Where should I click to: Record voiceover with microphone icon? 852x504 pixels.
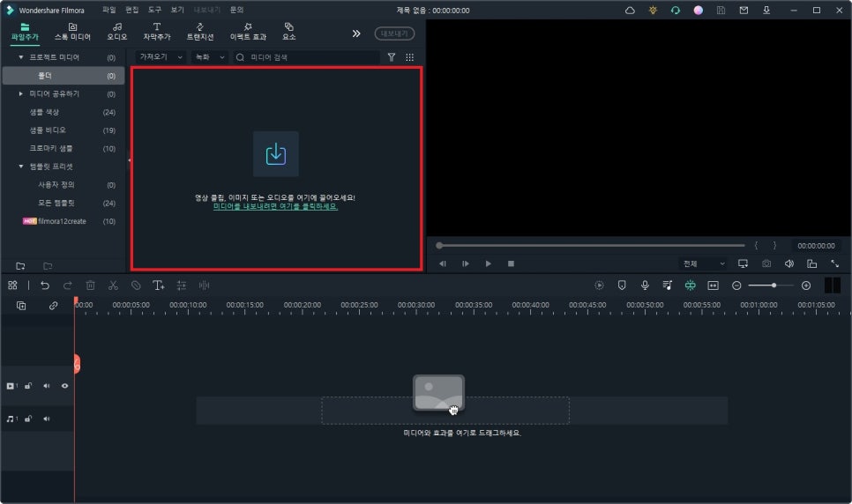pos(645,285)
